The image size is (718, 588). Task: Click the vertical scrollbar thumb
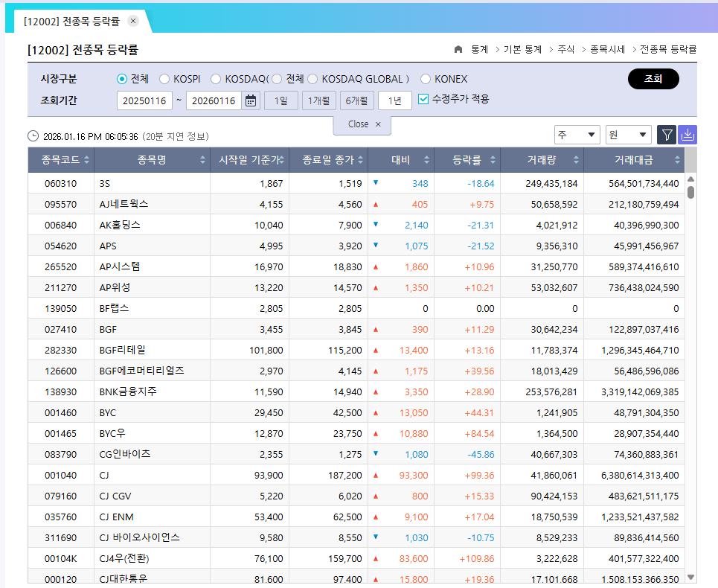pyautogui.click(x=691, y=192)
